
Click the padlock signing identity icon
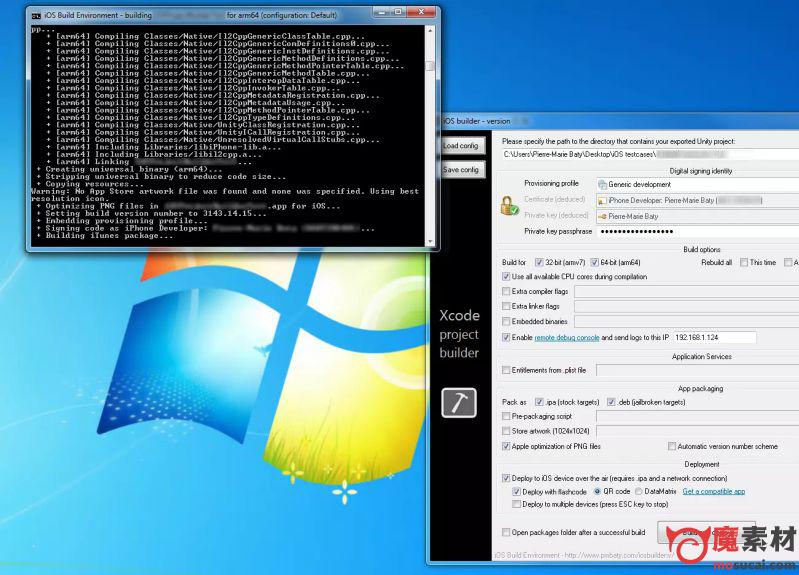(509, 205)
